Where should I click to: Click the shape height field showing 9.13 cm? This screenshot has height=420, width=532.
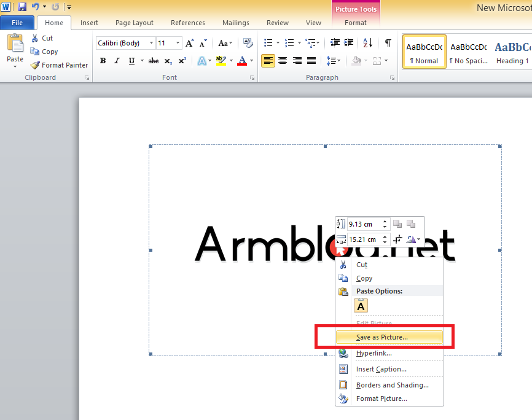point(365,224)
